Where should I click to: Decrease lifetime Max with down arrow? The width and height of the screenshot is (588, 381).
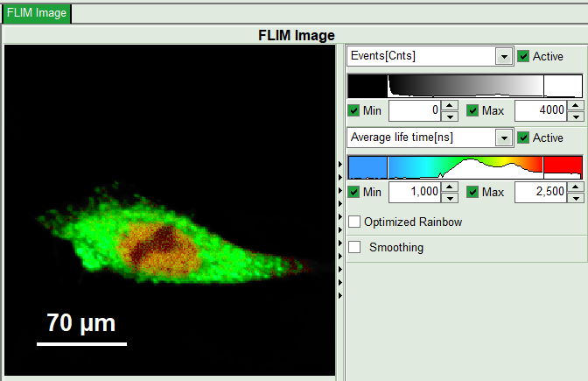576,198
